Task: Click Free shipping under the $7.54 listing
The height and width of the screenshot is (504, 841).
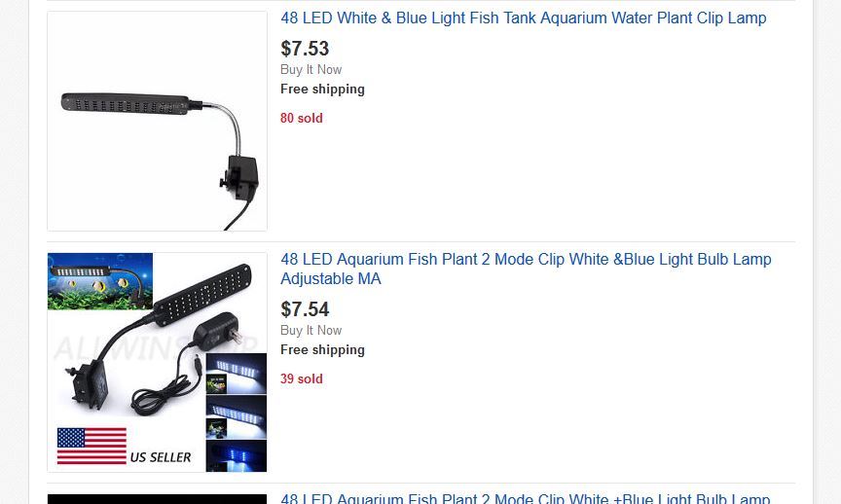Action: click(322, 350)
